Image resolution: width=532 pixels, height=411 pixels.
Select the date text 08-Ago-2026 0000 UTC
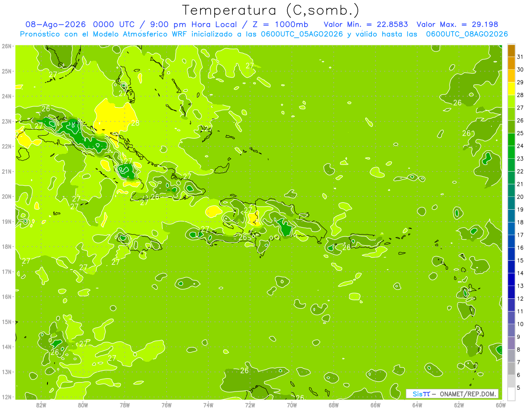pyautogui.click(x=80, y=24)
